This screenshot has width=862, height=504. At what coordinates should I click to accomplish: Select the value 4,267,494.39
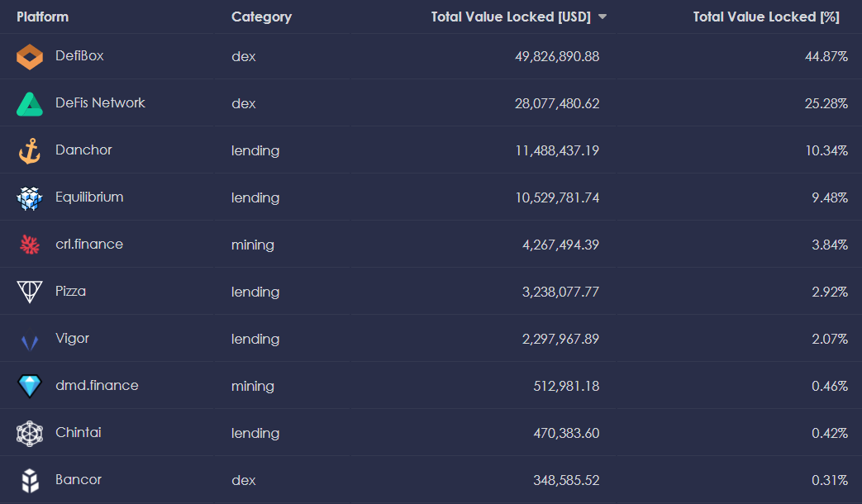tap(560, 245)
